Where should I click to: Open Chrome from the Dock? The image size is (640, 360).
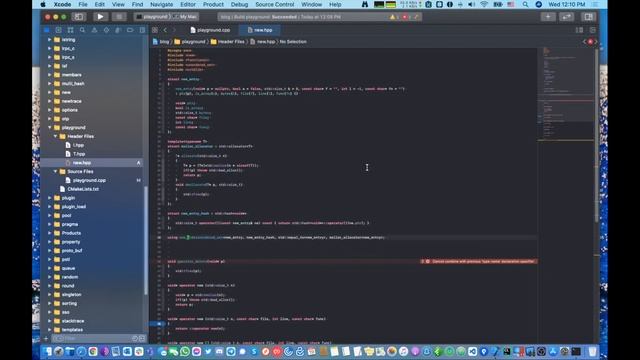[x=93, y=351]
